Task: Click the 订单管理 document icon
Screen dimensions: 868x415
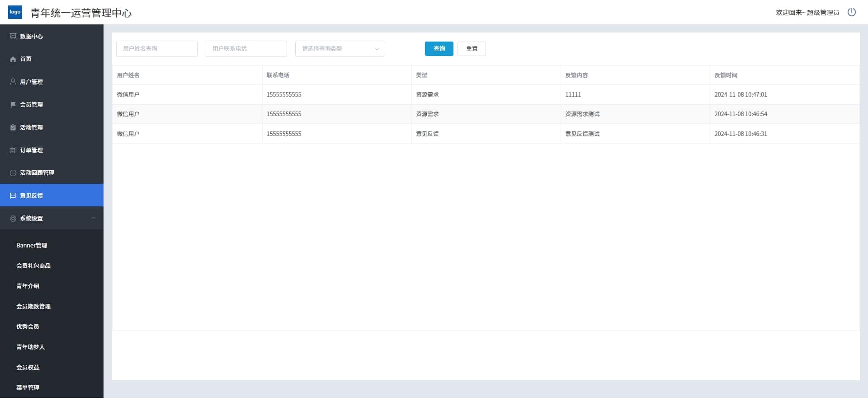Action: point(13,150)
